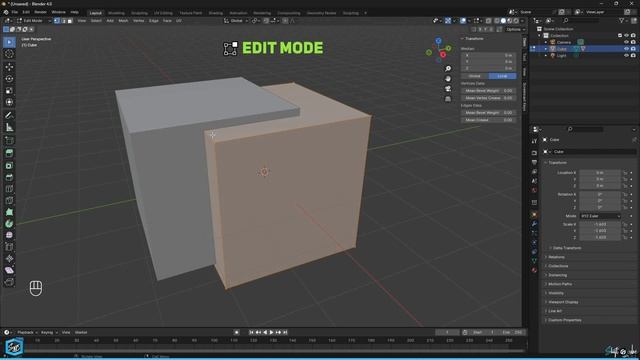Select the Knife tool
640x360 pixels.
click(9, 200)
